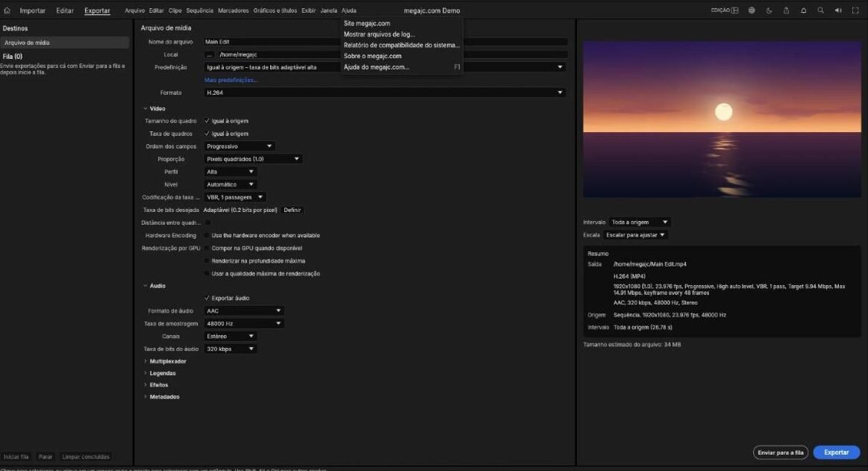Viewport: 868px width, 471px height.
Task: Open the EDIÇÃO workspace layout icon
Action: click(734, 10)
